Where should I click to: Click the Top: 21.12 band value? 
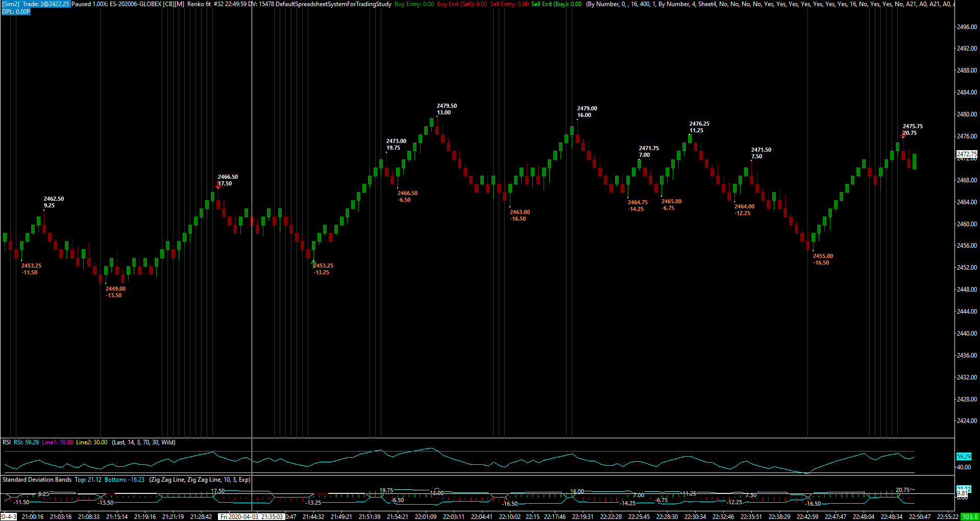tap(88, 480)
